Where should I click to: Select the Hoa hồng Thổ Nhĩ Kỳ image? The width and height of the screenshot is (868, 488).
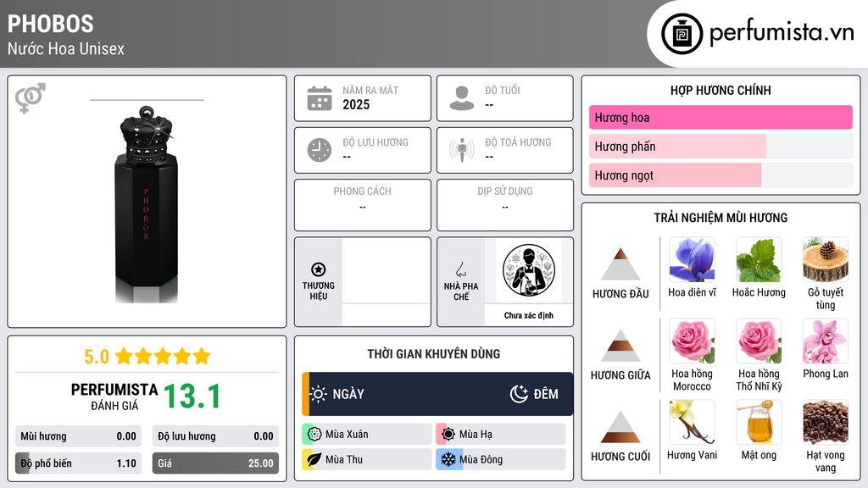(759, 341)
